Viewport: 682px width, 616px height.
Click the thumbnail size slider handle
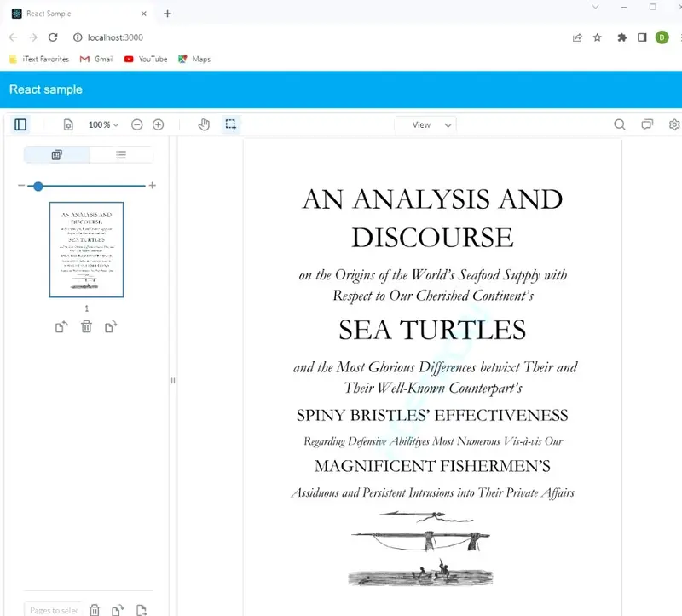[x=38, y=186]
